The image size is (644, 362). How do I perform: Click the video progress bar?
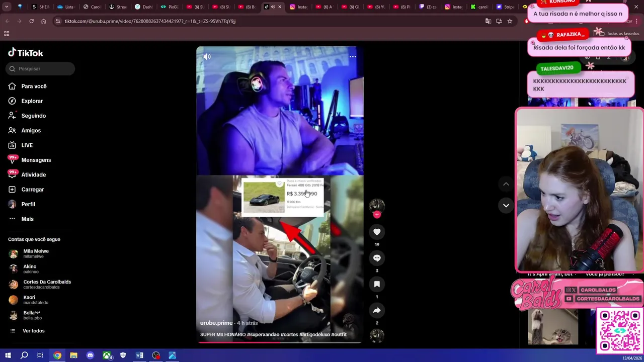pos(279,342)
